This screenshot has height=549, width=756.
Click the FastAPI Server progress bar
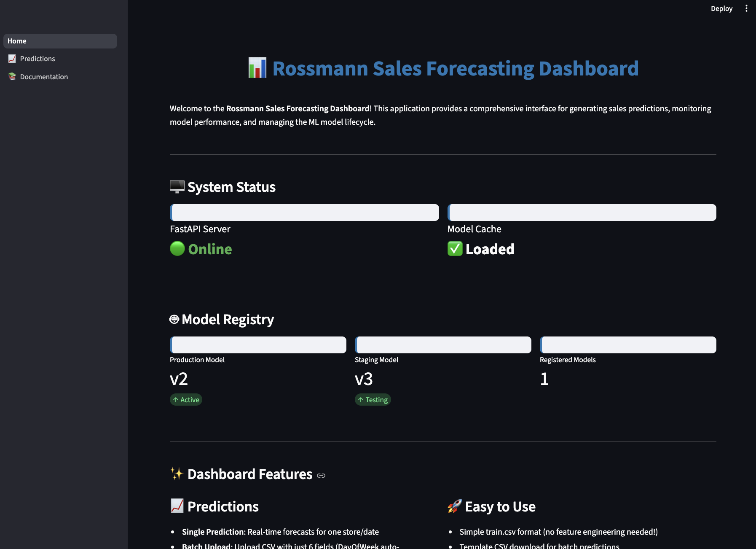pos(304,213)
